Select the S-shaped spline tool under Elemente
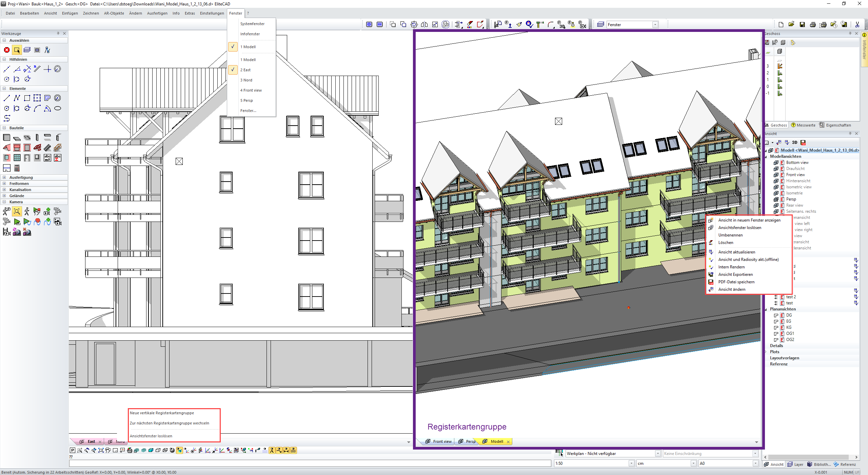The image size is (868, 475). point(7,118)
